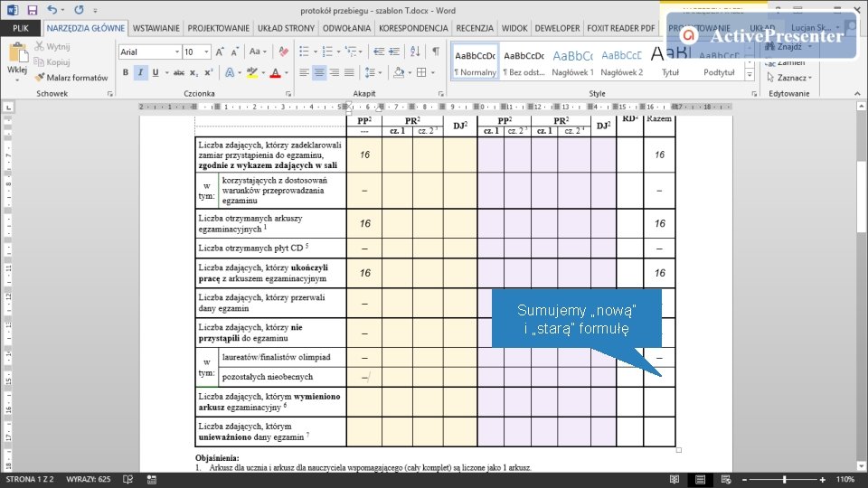The image size is (868, 488).
Task: Toggle Underline formatting
Action: (x=155, y=72)
